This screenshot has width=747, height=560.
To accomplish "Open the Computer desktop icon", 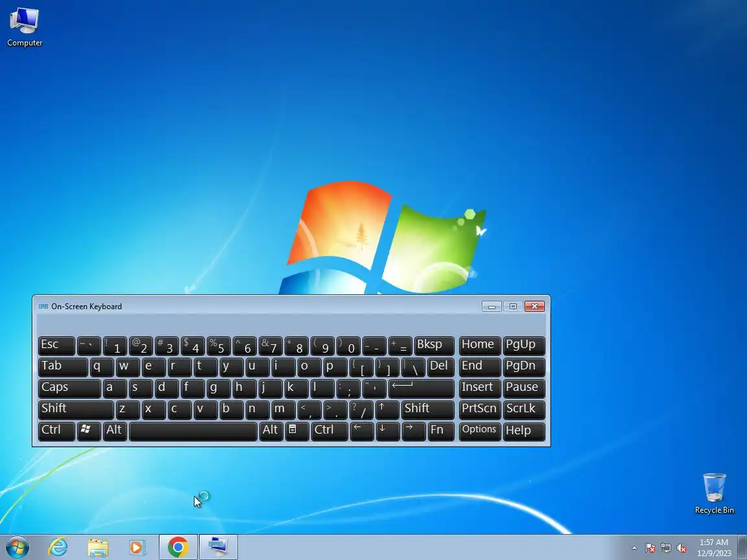I will [24, 27].
